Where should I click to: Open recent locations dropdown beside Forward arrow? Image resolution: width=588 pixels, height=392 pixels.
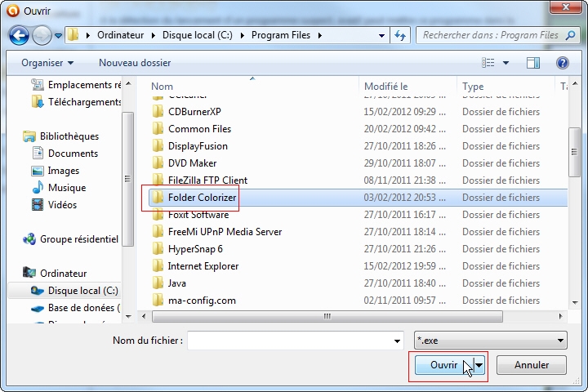58,36
